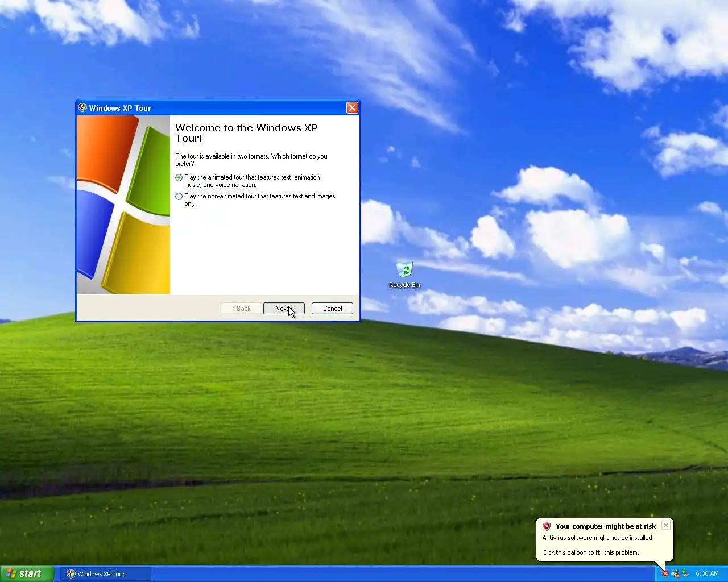728x582 pixels.
Task: Close the Windows XP Tour window
Action: tap(352, 108)
